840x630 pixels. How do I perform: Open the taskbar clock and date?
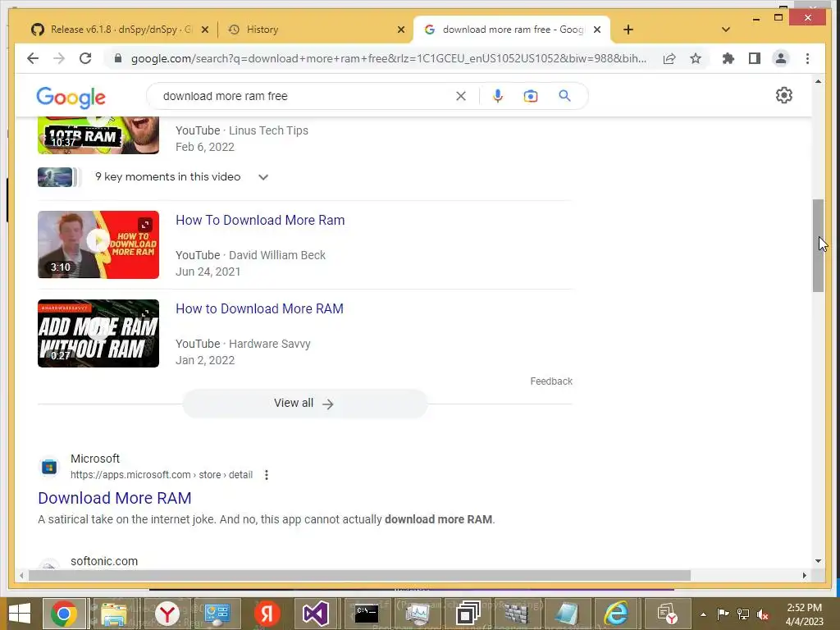[x=804, y=614]
